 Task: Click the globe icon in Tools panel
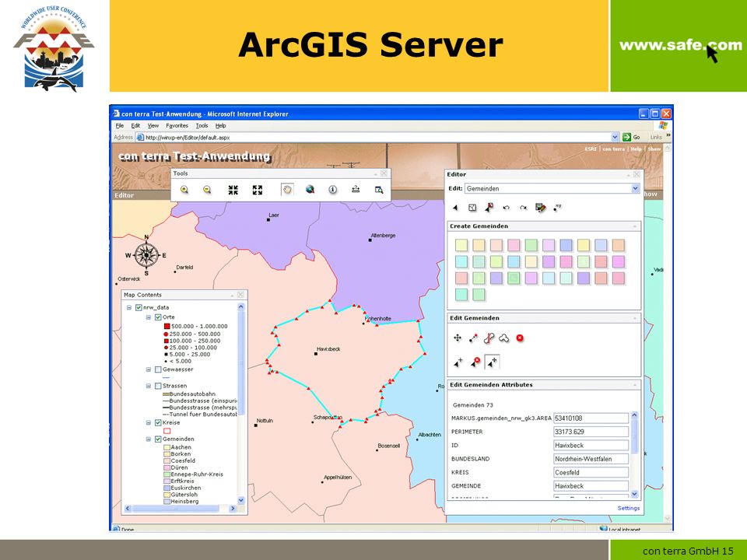pos(310,190)
